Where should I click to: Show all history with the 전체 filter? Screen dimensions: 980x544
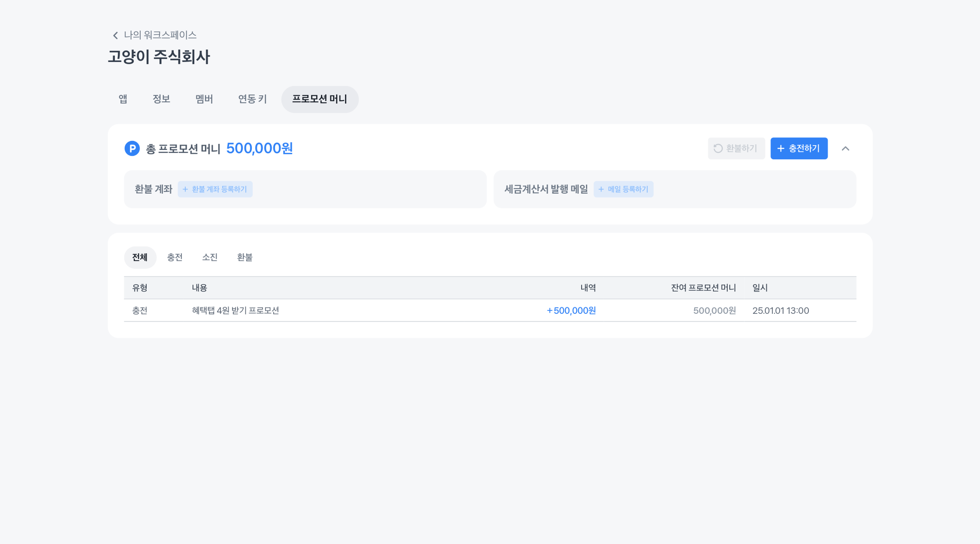pos(140,257)
